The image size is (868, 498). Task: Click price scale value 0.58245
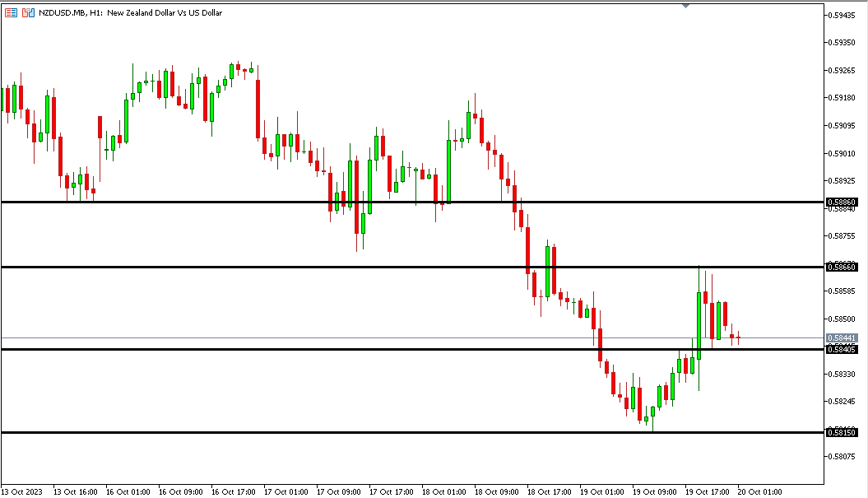842,402
